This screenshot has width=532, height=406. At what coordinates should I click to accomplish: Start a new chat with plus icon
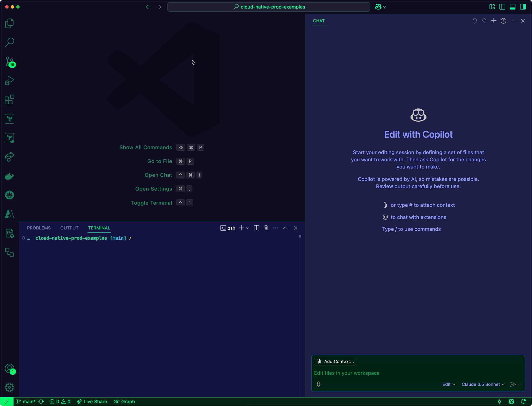pyautogui.click(x=494, y=21)
